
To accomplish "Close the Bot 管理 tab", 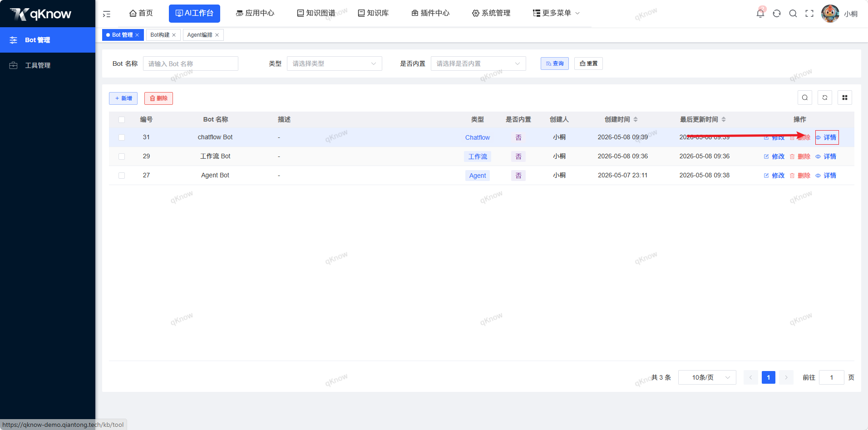I will point(137,35).
